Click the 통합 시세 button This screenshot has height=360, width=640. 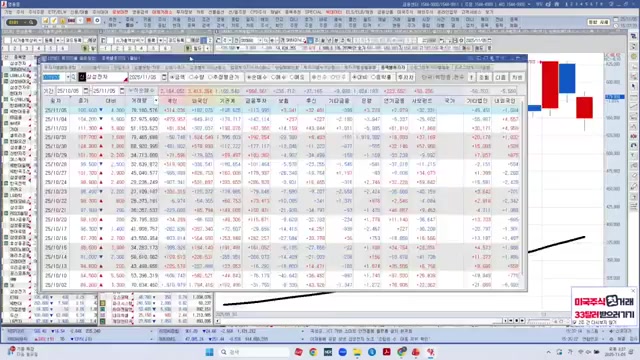coord(598,22)
